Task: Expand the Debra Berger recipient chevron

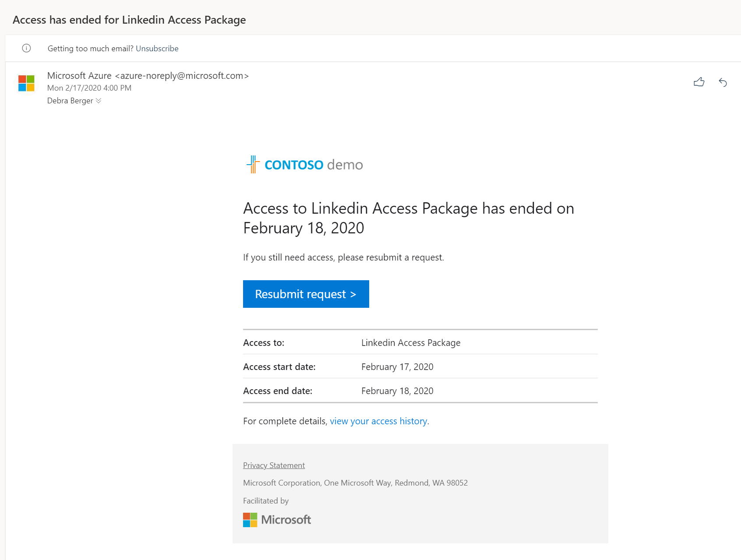Action: 99,101
